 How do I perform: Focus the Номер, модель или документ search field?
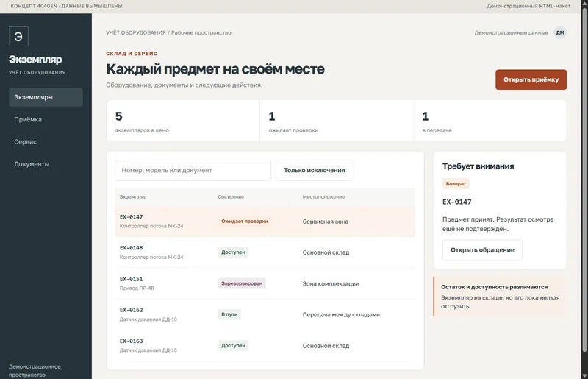click(193, 170)
